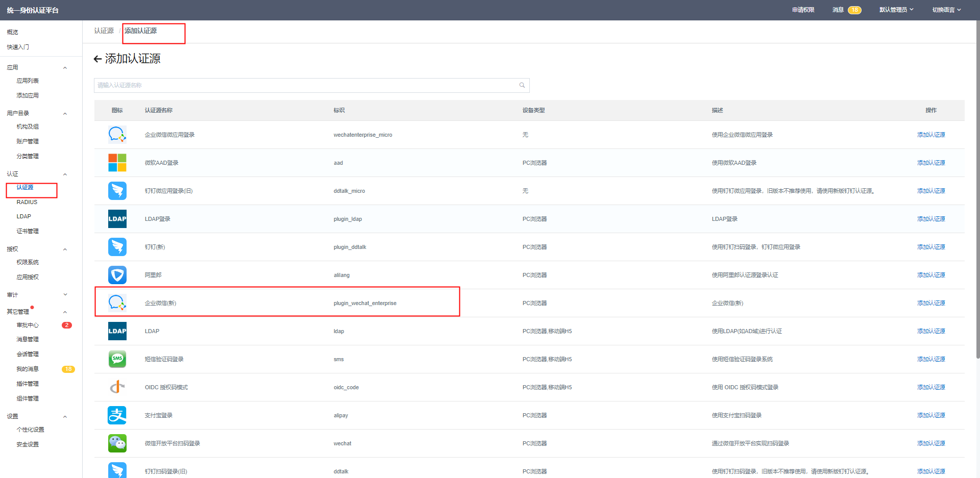Image resolution: width=980 pixels, height=478 pixels.
Task: Click the SMS verification login icon
Action: [x=117, y=359]
